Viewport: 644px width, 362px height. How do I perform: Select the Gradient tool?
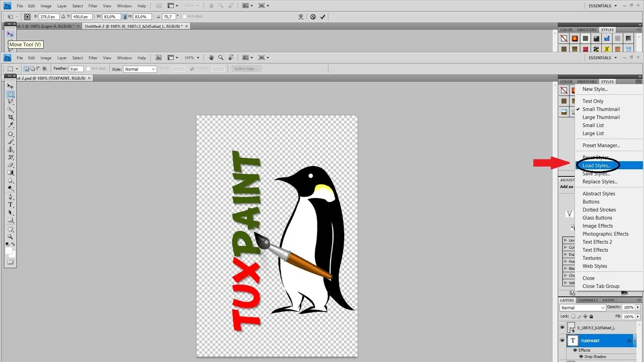coord(11,172)
